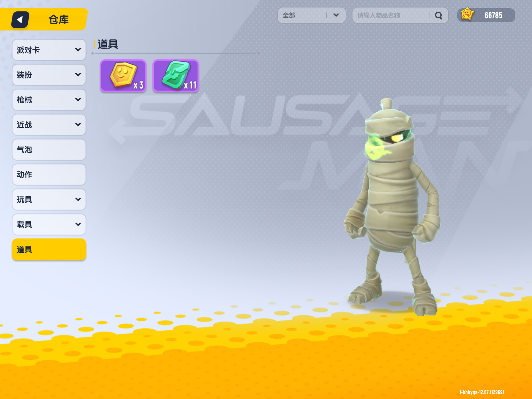Click the magnifier search icon
The width and height of the screenshot is (532, 399).
(x=438, y=16)
